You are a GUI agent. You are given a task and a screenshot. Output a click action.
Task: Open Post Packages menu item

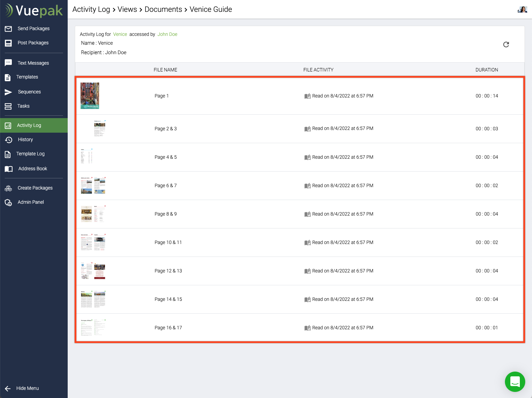coord(33,43)
